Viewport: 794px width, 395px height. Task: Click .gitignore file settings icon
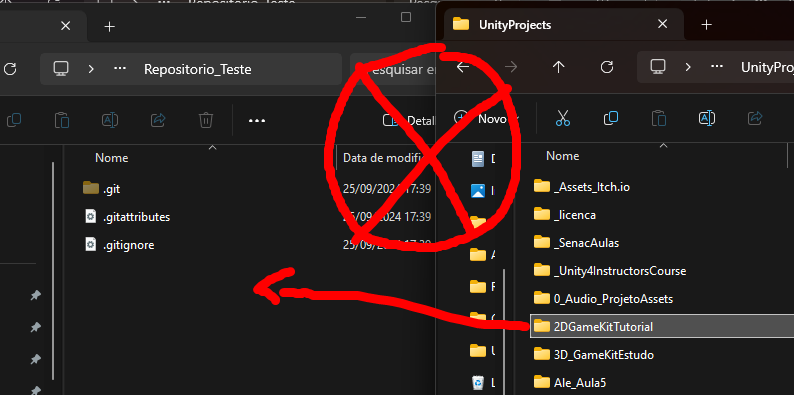coord(91,245)
